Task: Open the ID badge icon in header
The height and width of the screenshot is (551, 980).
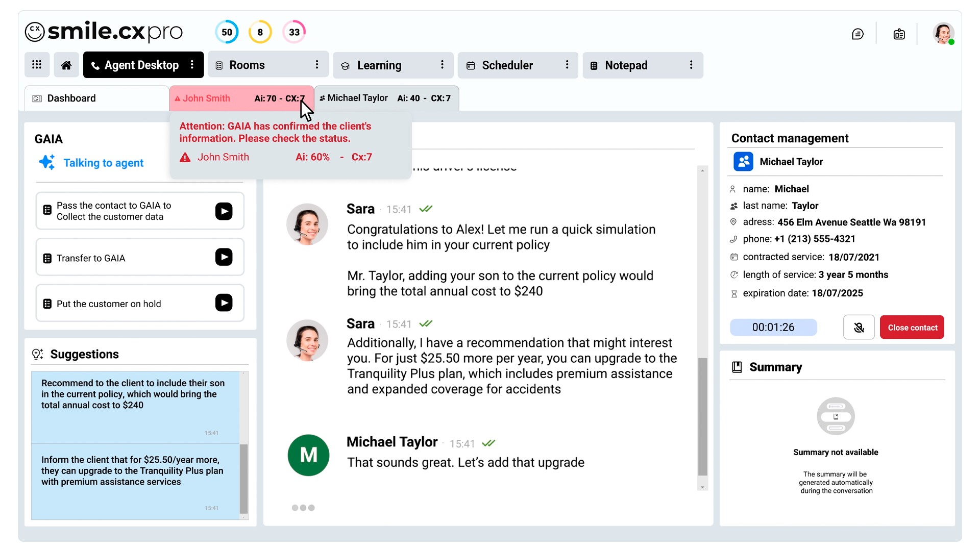Action: click(x=899, y=34)
